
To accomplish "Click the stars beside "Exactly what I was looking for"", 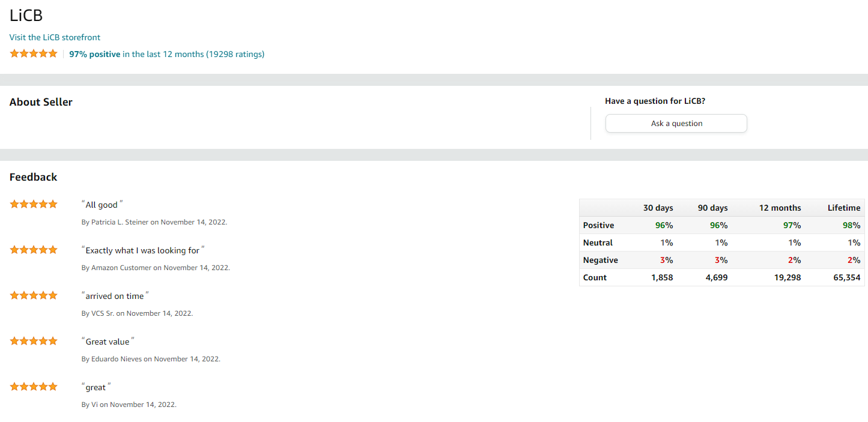I will click(x=34, y=250).
